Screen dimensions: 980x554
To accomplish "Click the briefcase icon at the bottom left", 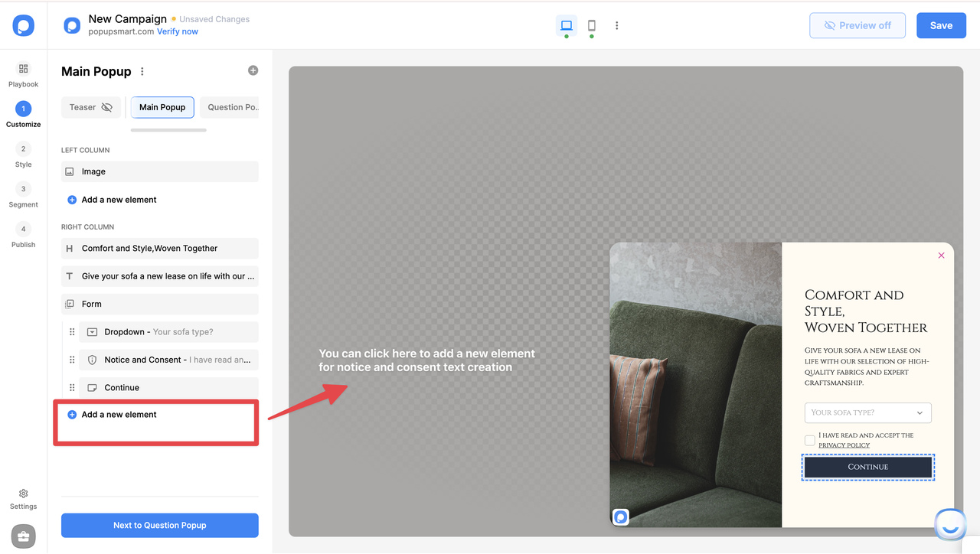I will tap(23, 536).
